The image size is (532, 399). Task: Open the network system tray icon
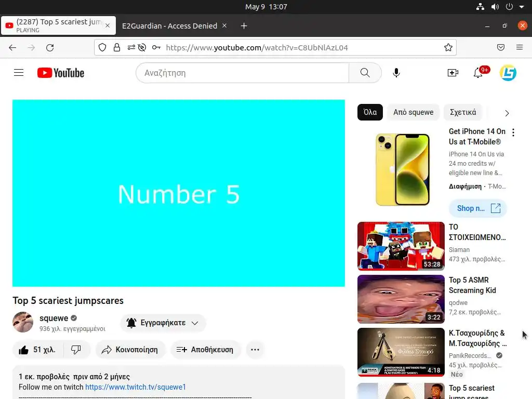coord(480,7)
